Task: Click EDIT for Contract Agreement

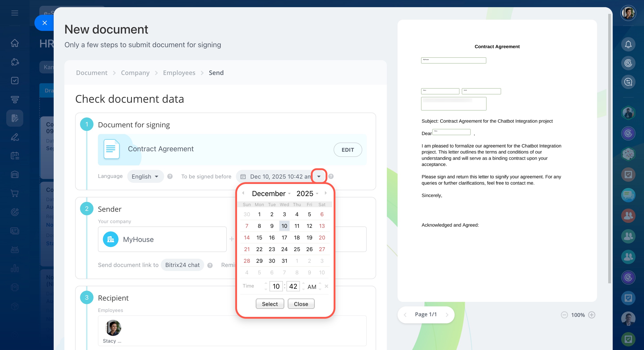Action: (348, 150)
